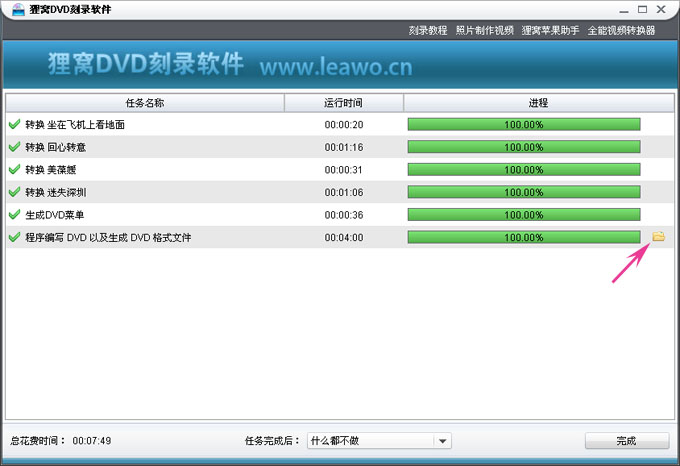Viewport: 680px width, 466px height.
Task: Click run time 00:00:20
Action: 344,125
